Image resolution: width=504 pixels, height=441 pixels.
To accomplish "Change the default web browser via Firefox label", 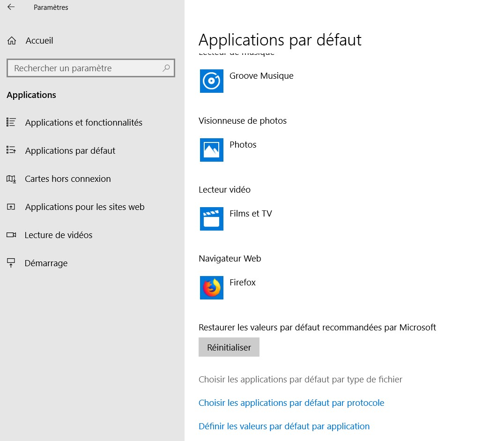I will click(243, 283).
